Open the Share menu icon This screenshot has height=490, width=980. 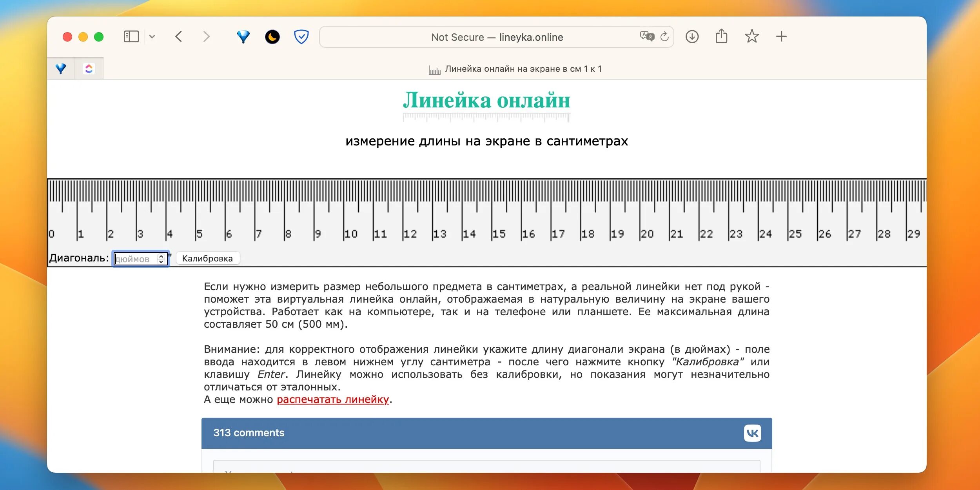(x=721, y=36)
